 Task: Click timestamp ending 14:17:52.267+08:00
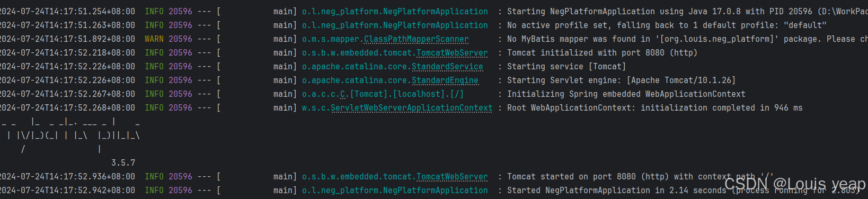pyautogui.click(x=67, y=94)
